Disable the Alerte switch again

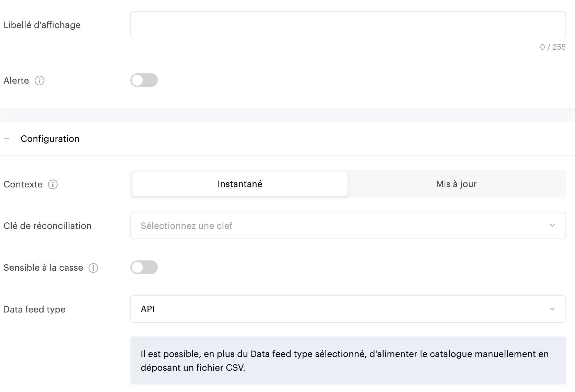point(144,80)
